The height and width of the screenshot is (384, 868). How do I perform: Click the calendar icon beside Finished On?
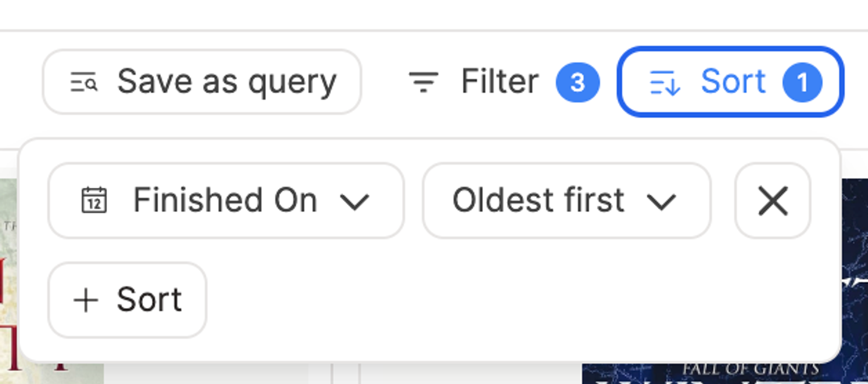coord(94,200)
